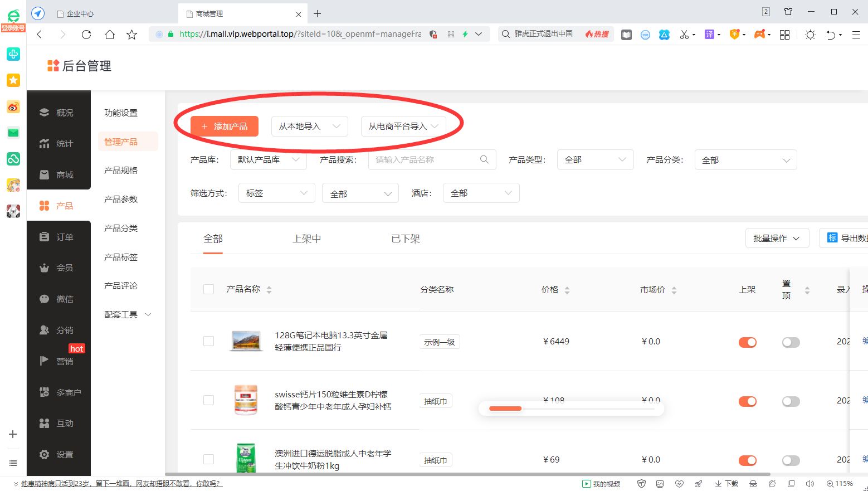Toggle 上架 switch for 128G笔记本电脑 product
The height and width of the screenshot is (491, 868).
(x=747, y=342)
